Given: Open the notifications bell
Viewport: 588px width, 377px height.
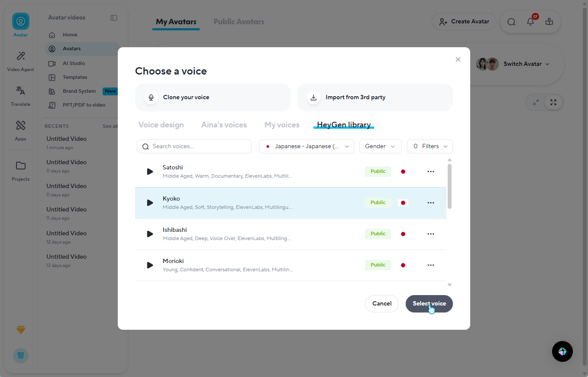Looking at the screenshot, I should [530, 22].
